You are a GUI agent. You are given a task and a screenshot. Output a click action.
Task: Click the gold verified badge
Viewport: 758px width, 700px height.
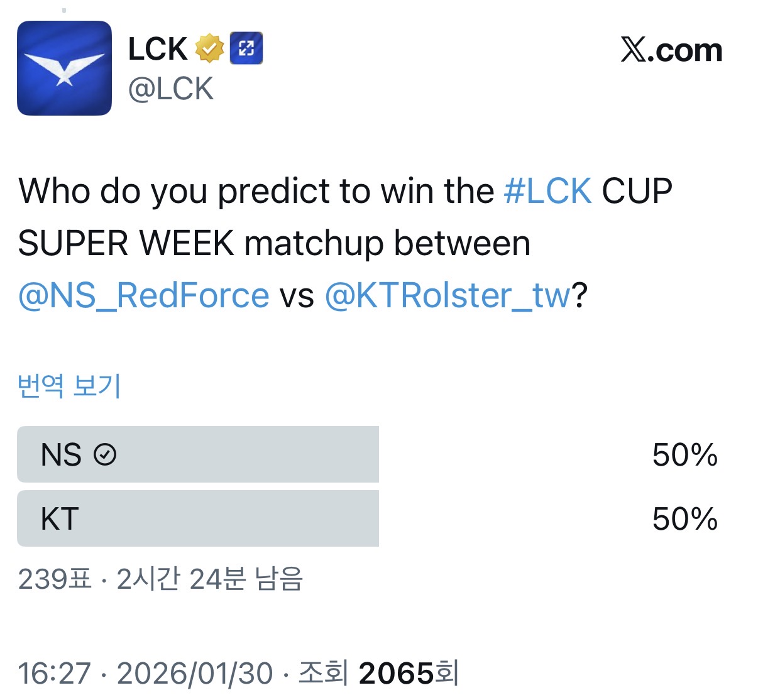pos(209,48)
